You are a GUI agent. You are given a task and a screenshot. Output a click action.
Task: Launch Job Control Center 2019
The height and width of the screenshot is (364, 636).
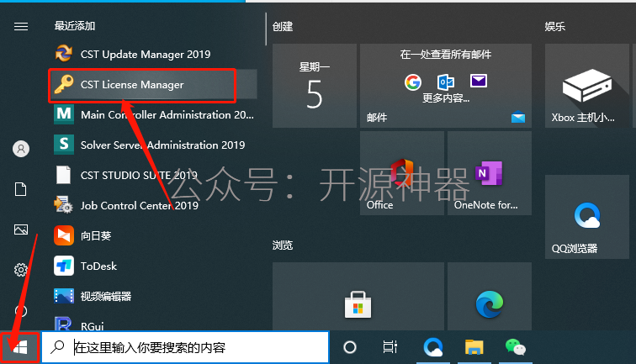click(152, 205)
